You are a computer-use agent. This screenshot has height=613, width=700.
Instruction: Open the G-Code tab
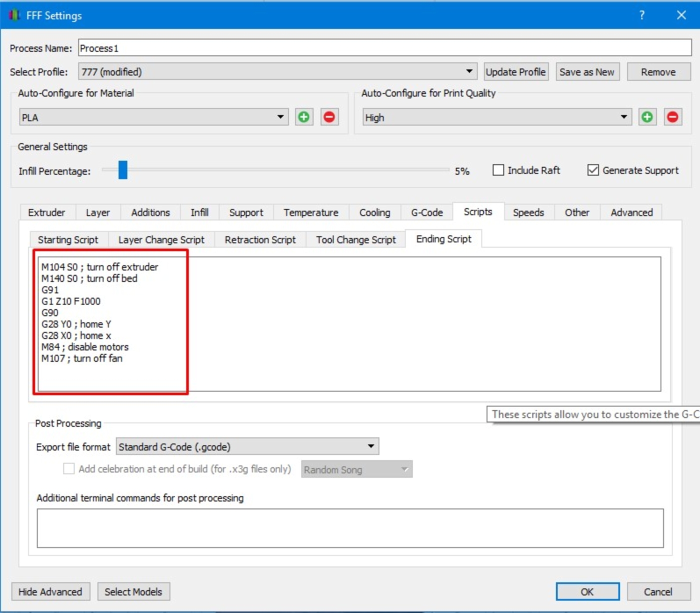pos(427,212)
